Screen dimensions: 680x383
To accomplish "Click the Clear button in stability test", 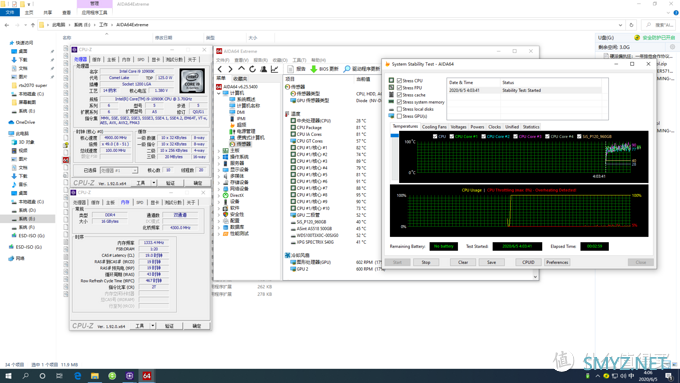I will (463, 262).
